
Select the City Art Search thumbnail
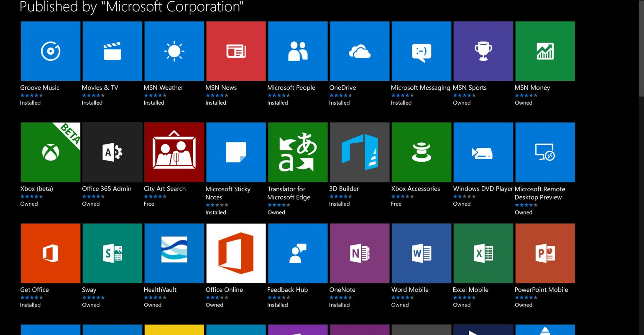pos(174,152)
